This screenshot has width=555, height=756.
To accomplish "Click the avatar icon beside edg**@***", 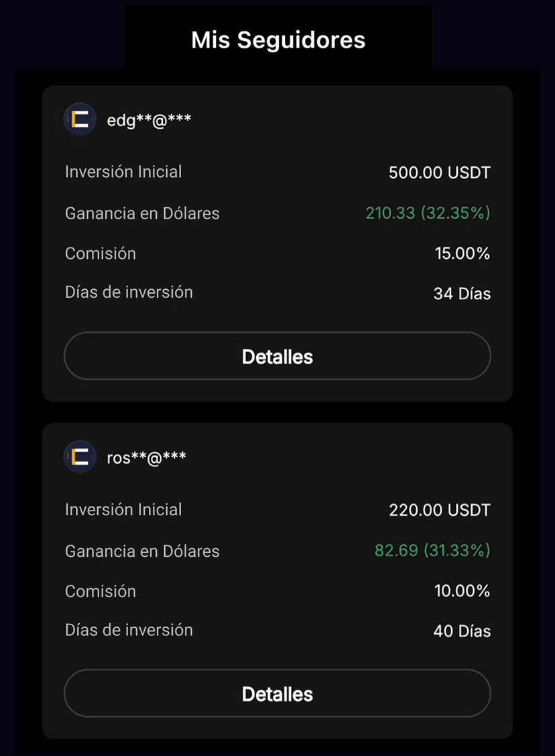I will pos(80,120).
